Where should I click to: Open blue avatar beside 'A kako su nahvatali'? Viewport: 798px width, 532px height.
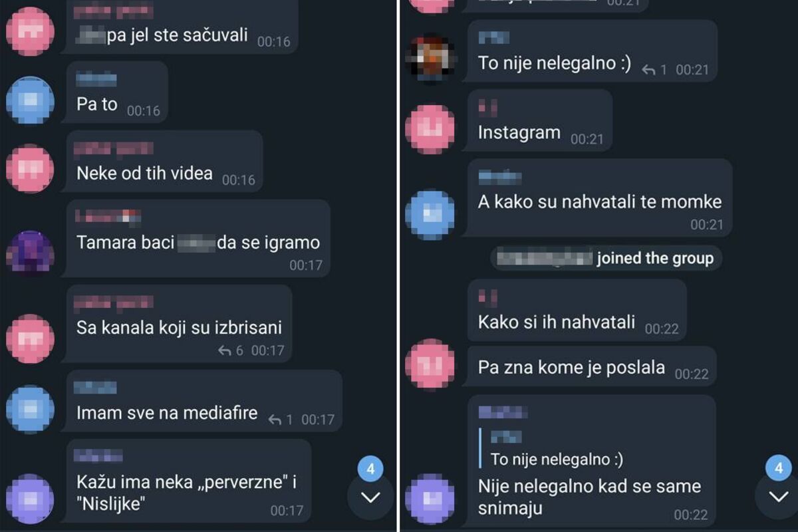click(430, 214)
